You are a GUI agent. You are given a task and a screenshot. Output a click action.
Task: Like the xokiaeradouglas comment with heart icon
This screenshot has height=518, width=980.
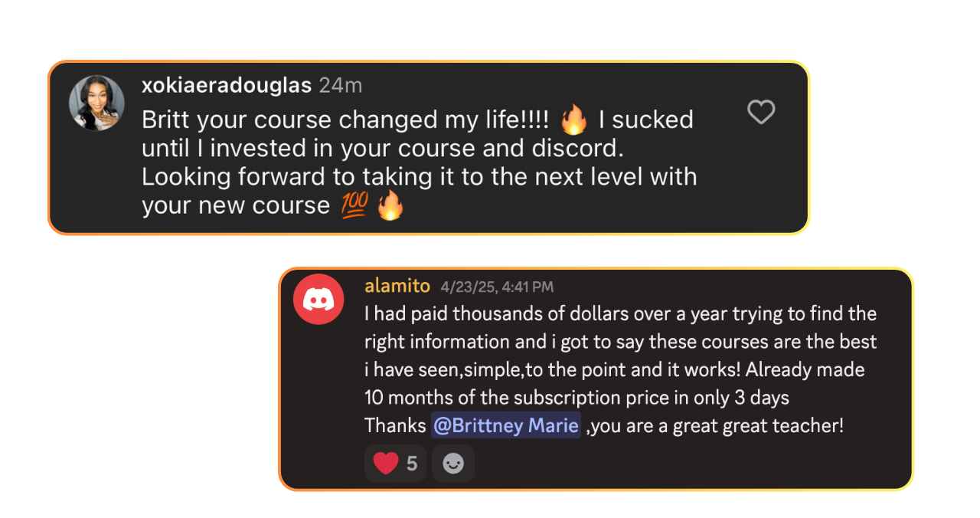761,113
